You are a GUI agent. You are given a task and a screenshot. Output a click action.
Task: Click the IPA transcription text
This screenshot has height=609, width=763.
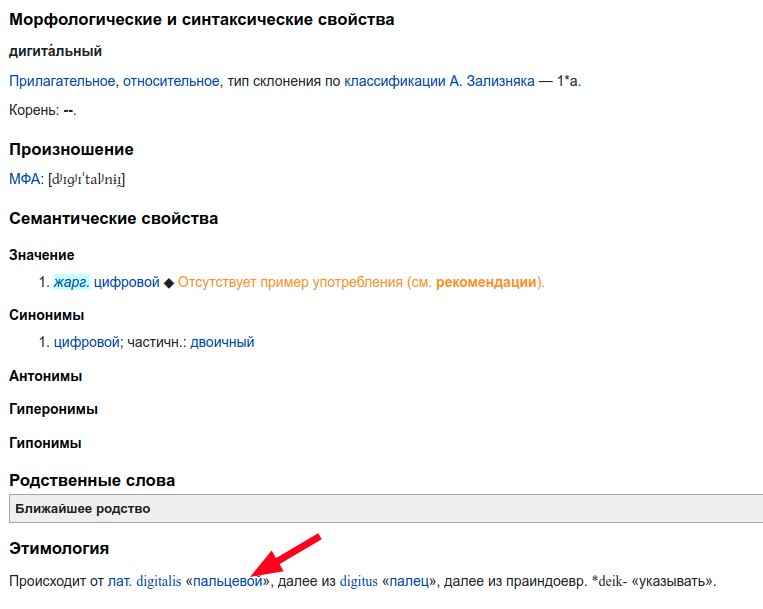tap(86, 179)
